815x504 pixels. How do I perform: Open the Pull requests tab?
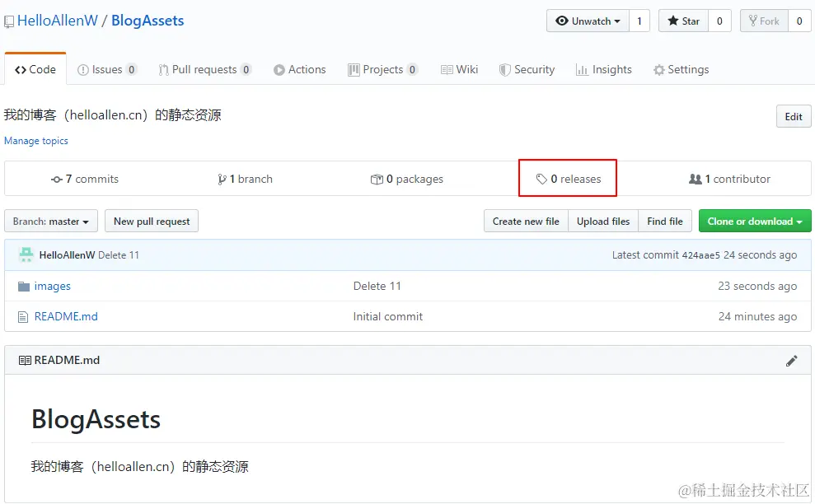point(205,69)
